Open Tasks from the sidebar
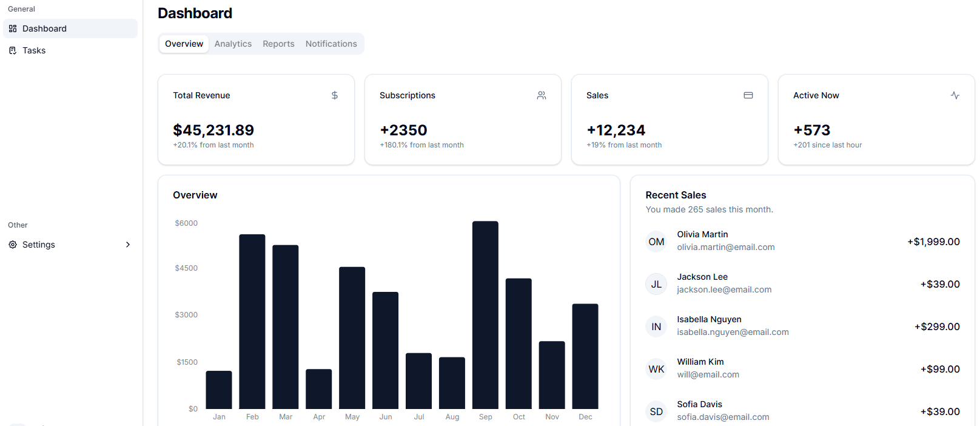 (34, 50)
